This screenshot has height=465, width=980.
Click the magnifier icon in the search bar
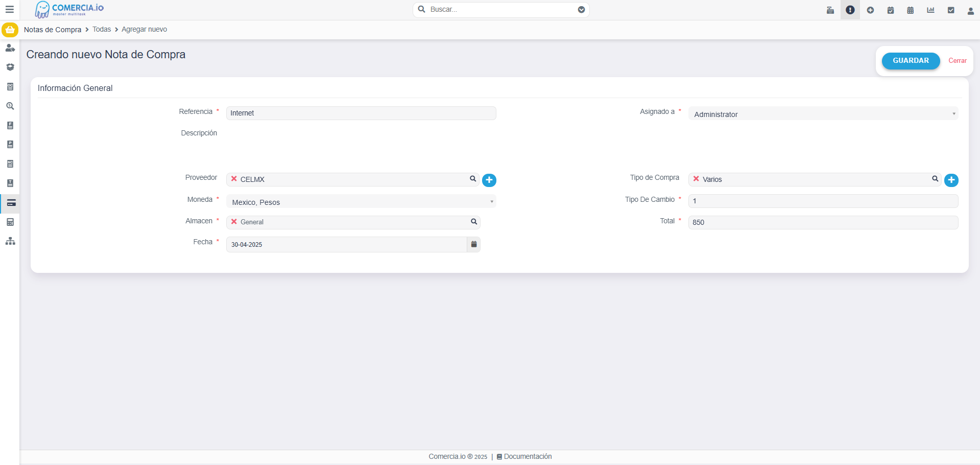click(x=422, y=9)
